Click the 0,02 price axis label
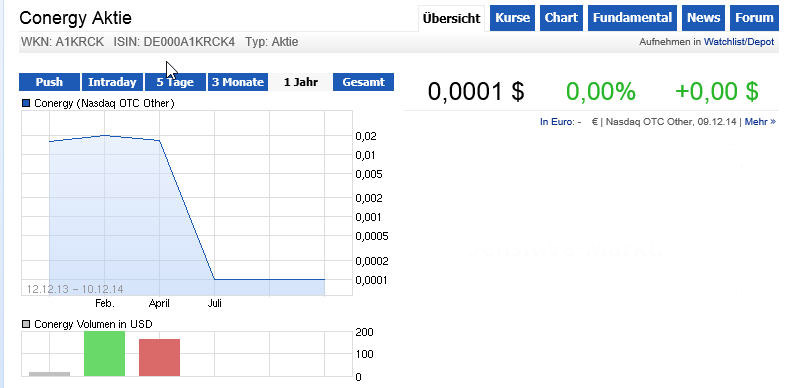Screen dimensions: 785x388 pyautogui.click(x=365, y=136)
